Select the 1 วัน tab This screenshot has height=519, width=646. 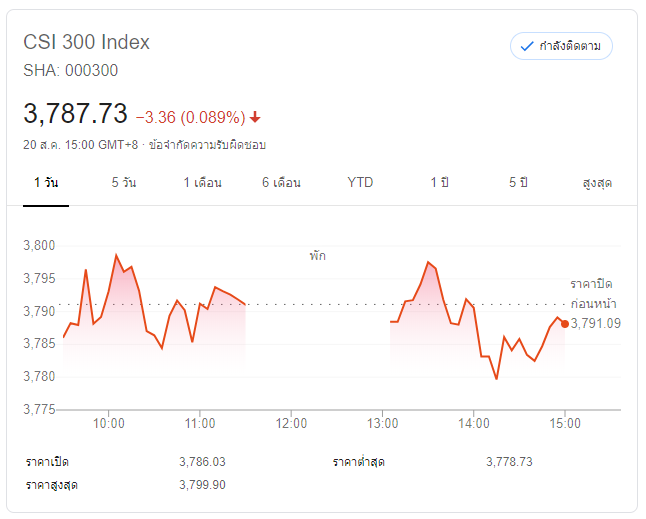click(45, 183)
